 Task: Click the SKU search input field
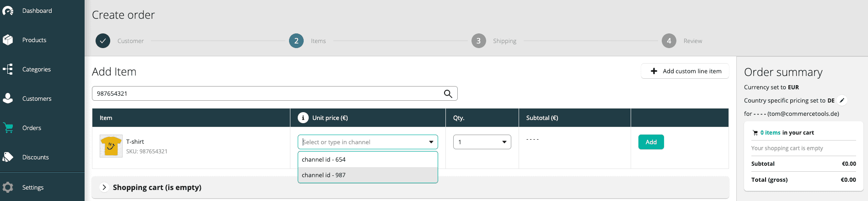pyautogui.click(x=268, y=93)
